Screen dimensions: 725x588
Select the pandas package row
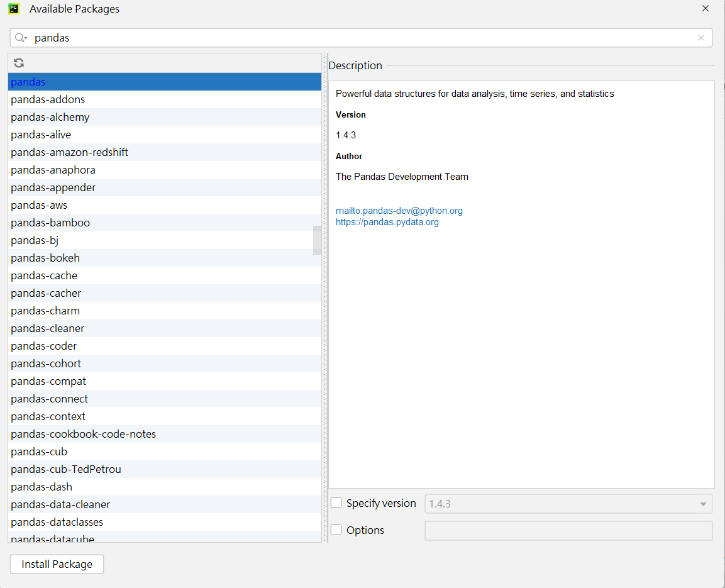coord(165,82)
